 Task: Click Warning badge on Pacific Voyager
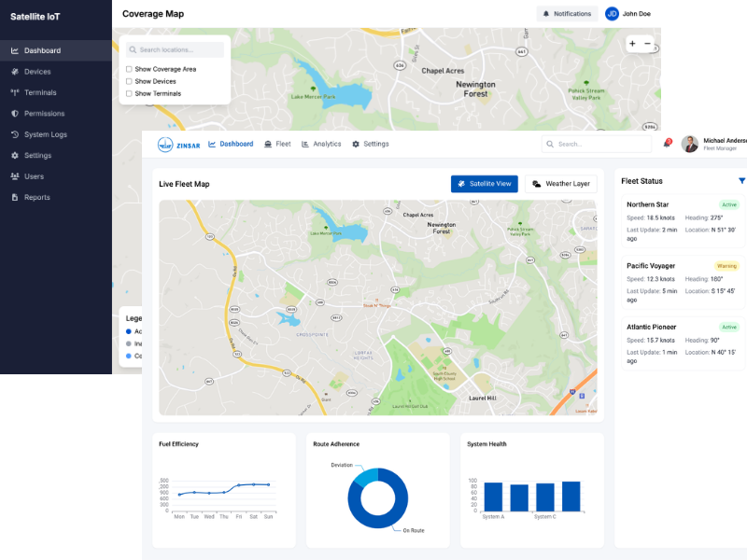coord(726,266)
